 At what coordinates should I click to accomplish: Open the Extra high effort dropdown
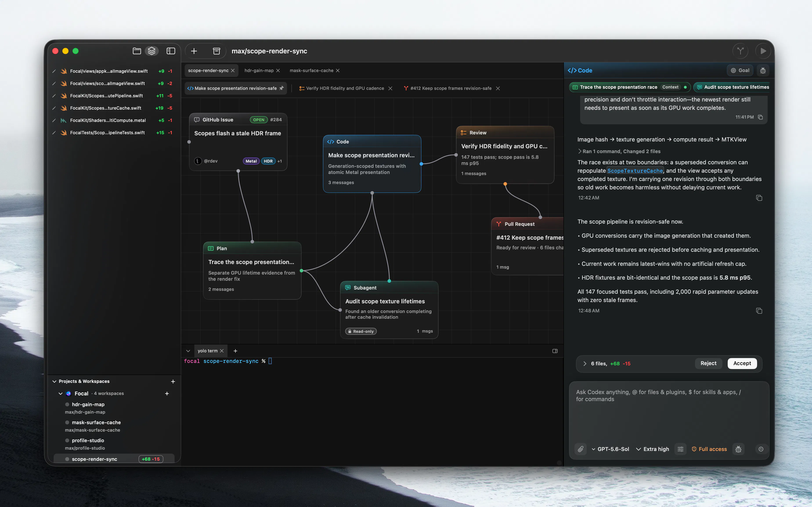[x=653, y=449]
